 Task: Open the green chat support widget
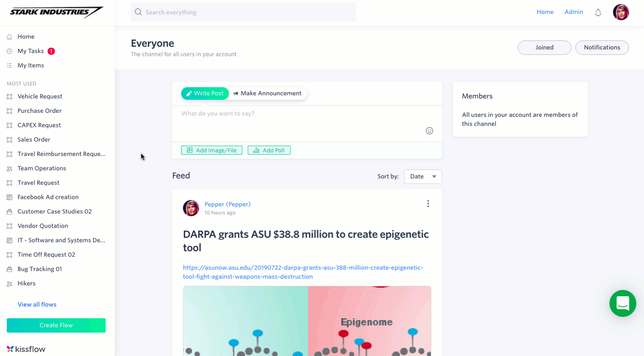tap(623, 303)
